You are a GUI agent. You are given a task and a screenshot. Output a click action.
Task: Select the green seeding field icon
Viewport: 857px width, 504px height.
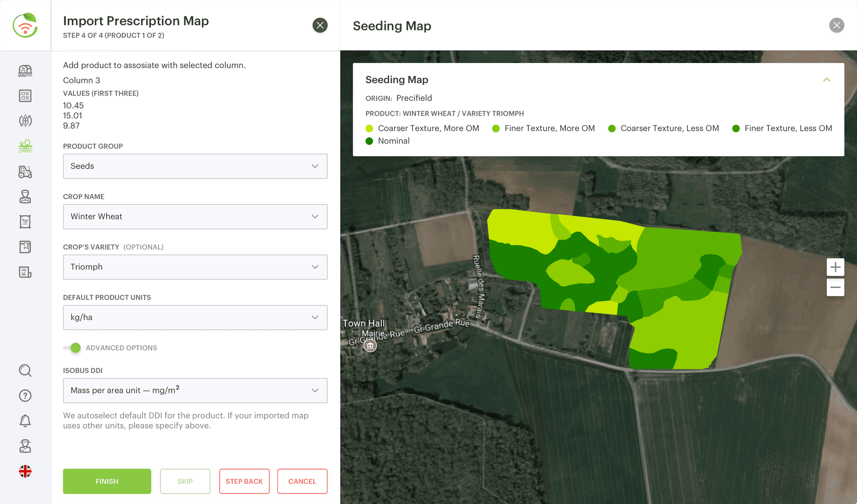click(x=25, y=146)
